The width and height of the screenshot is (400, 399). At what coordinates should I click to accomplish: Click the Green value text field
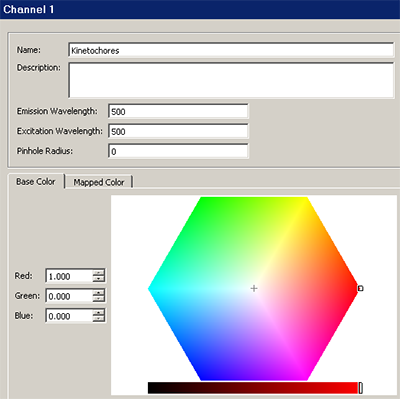tap(69, 296)
